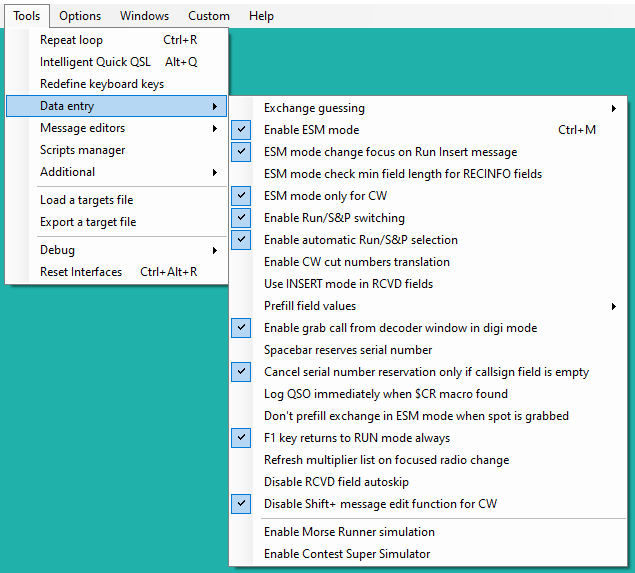635x573 pixels.
Task: Expand the Prefill field values submenu
Action: [428, 306]
